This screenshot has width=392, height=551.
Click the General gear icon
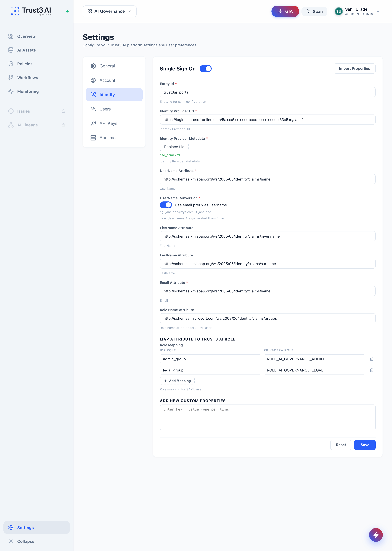93,66
